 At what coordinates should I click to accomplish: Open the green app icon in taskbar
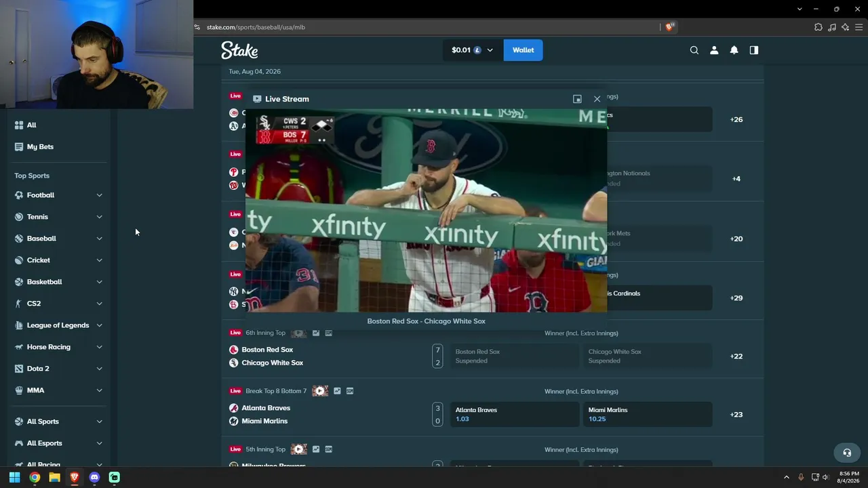click(x=115, y=477)
